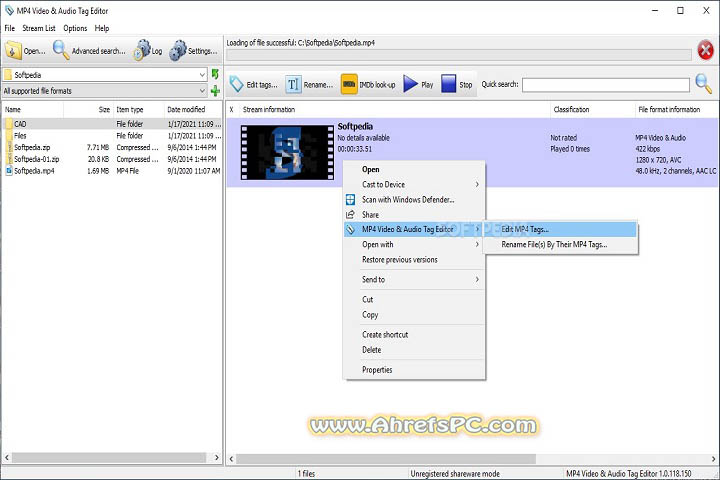Click Windows Defender shield icon in context menu
720x480 pixels.
(350, 200)
